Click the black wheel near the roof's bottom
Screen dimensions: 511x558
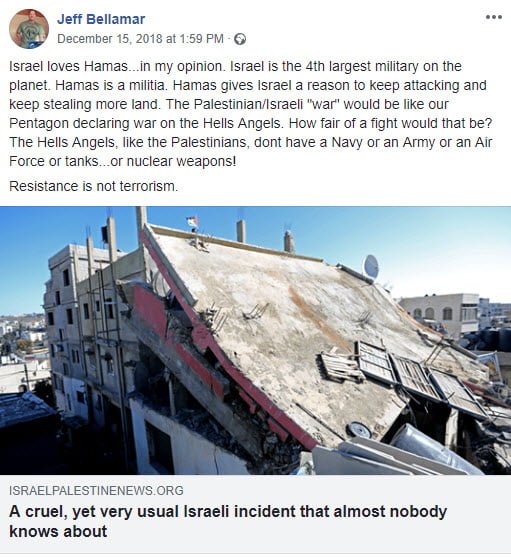point(359,430)
